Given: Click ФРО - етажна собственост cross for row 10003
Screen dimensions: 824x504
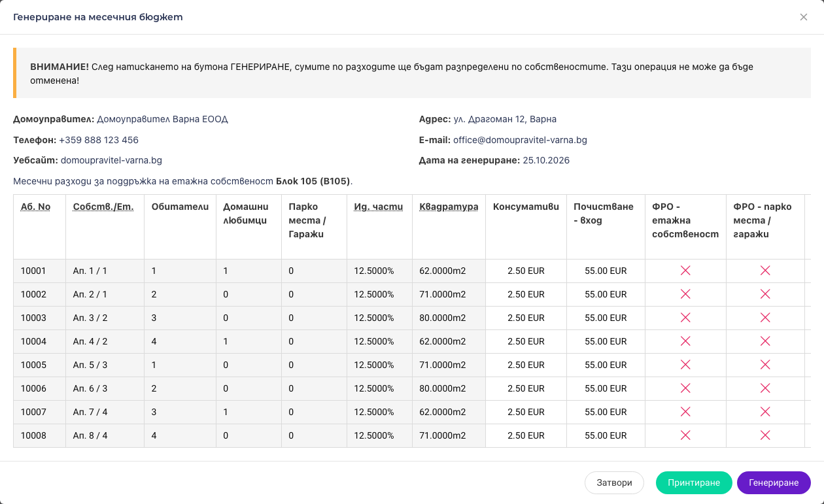Looking at the screenshot, I should [685, 318].
